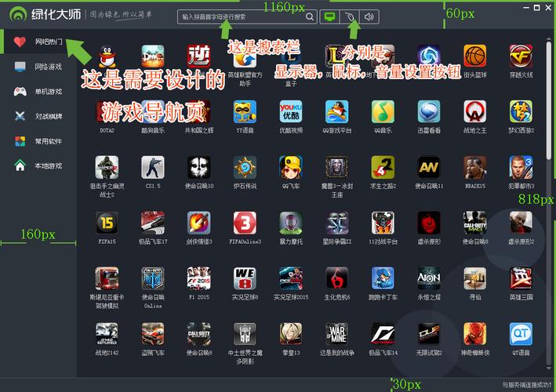Open the 本地游戏 sidebar category
The height and width of the screenshot is (392, 556).
pos(38,165)
